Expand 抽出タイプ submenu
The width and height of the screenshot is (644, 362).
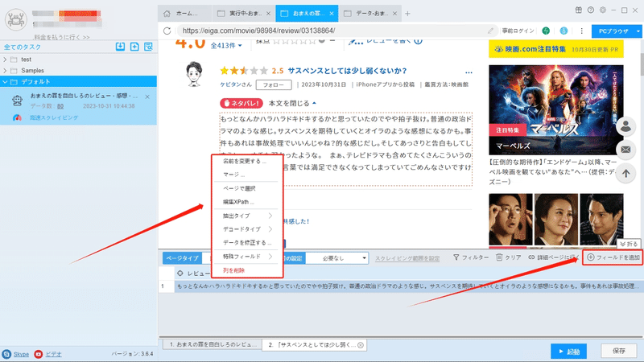click(x=247, y=216)
